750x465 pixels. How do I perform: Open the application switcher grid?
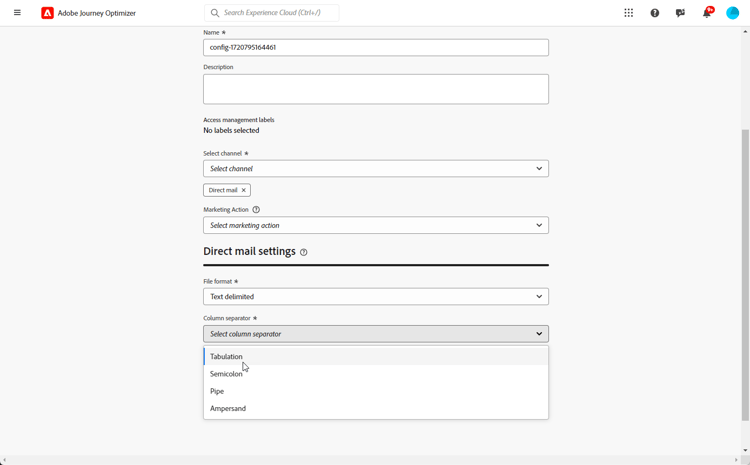pyautogui.click(x=628, y=13)
